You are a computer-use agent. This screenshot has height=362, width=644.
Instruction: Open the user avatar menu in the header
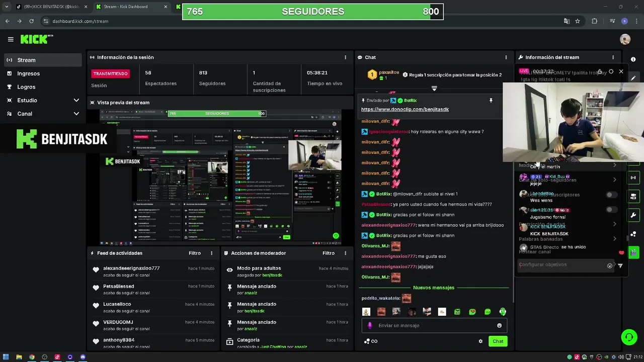coord(625,39)
